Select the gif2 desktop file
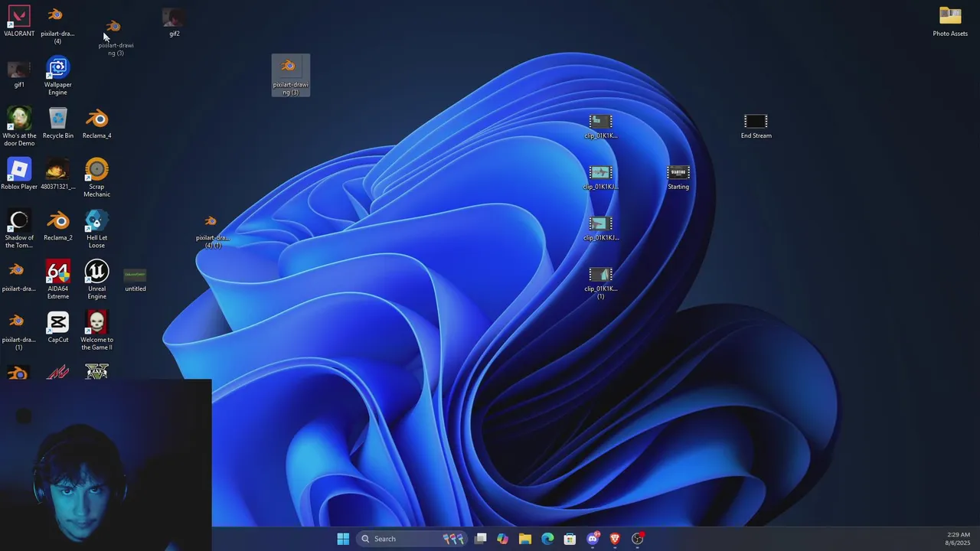Screen dimensions: 980x551 pyautogui.click(x=174, y=22)
